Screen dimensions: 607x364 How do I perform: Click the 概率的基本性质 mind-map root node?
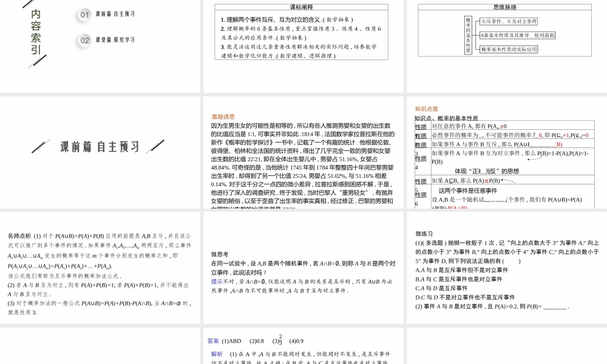click(x=467, y=35)
